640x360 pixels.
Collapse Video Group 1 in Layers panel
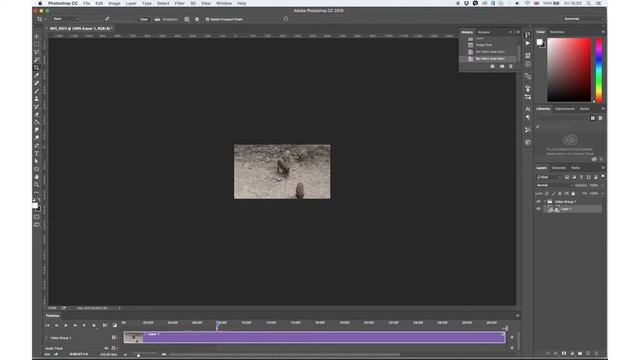click(545, 202)
